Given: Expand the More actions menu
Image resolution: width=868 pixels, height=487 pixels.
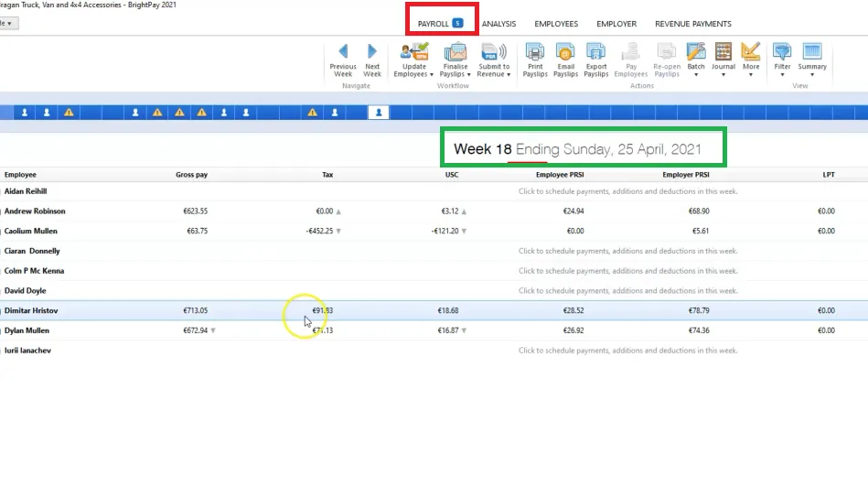Looking at the screenshot, I should tap(751, 60).
